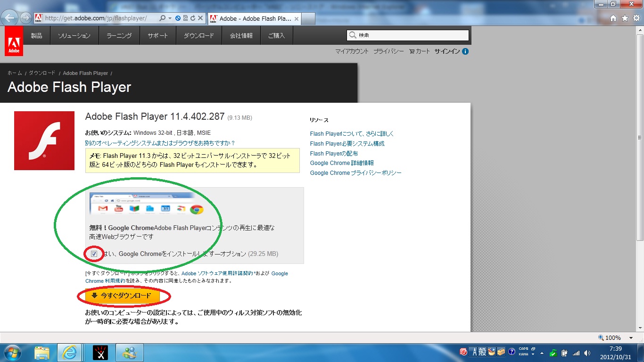Open the プライバシー link
This screenshot has width=644, height=362.
(x=388, y=51)
